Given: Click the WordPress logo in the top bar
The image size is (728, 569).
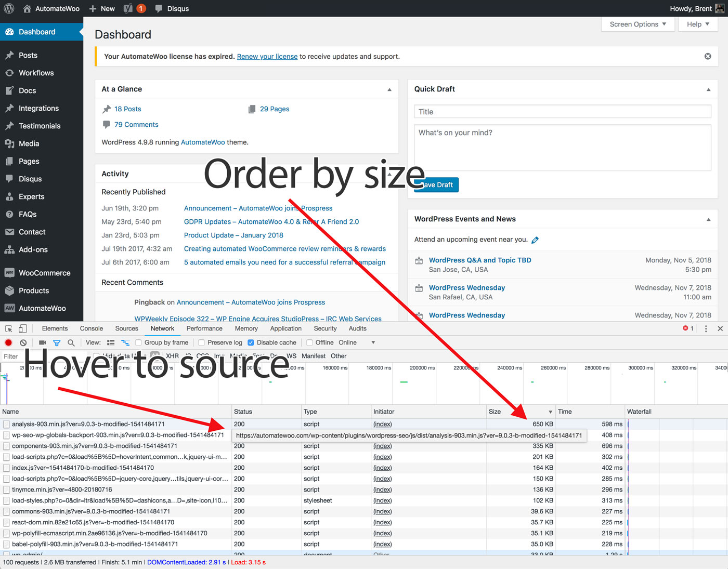Looking at the screenshot, I should click(x=9, y=8).
